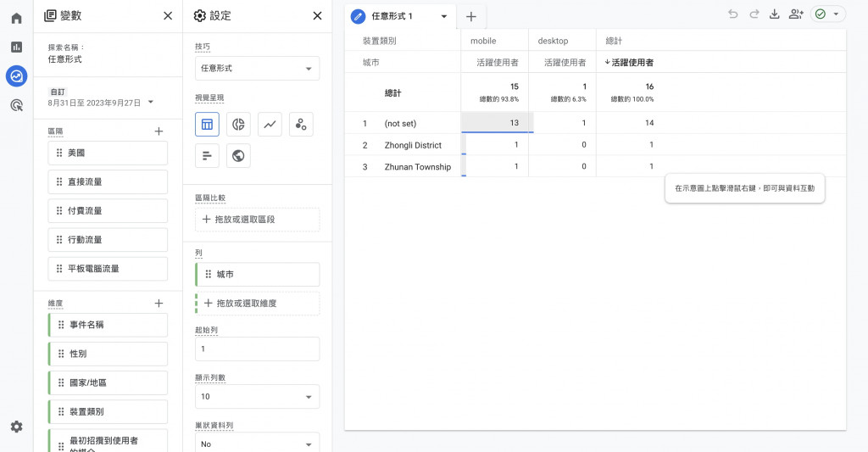The height and width of the screenshot is (452, 868).
Task: Click mobile total 15 cell
Action: (495, 92)
